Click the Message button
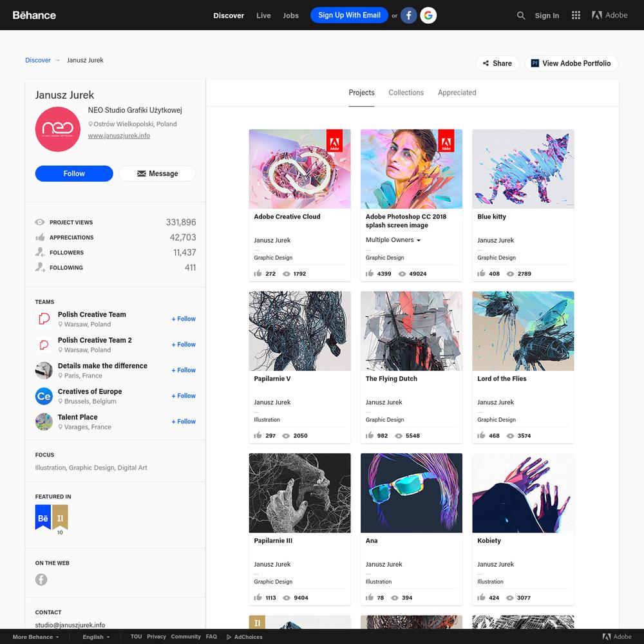The image size is (644, 644). [x=157, y=174]
